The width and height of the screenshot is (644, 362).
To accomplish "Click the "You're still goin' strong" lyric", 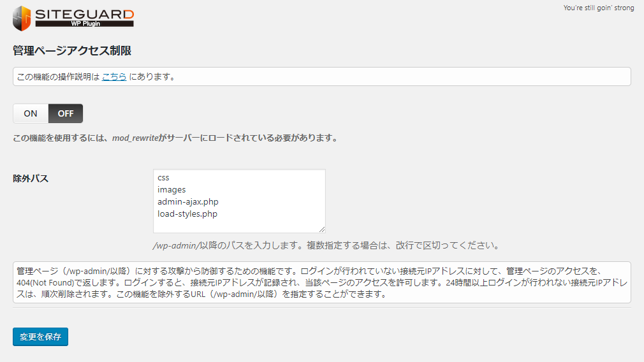I will 599,8.
